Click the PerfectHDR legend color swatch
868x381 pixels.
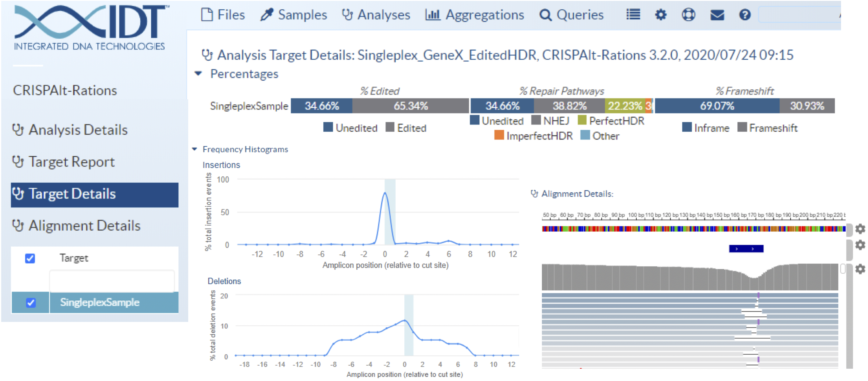(x=582, y=120)
